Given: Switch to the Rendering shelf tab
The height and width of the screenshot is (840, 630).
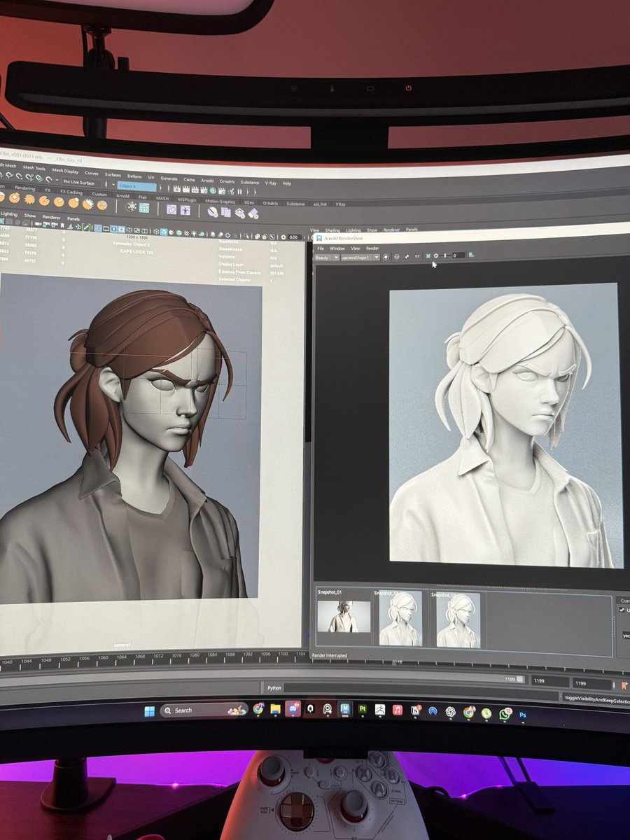Looking at the screenshot, I should coord(25,188).
